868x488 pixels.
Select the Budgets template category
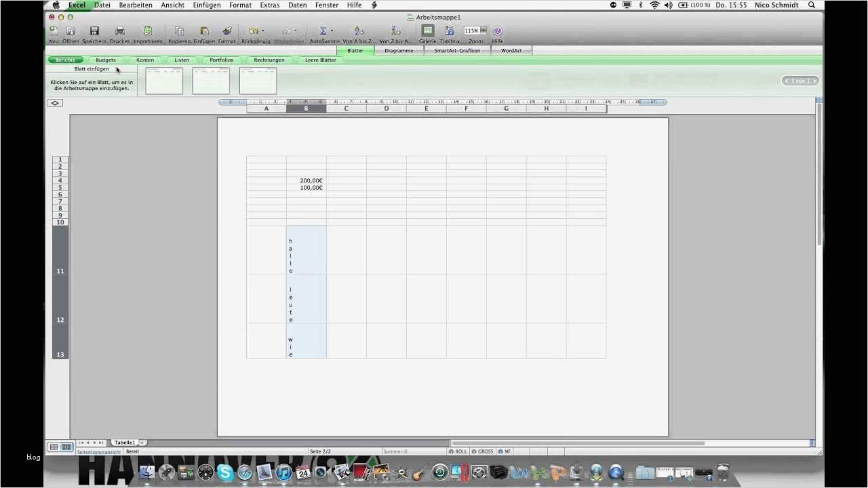click(105, 60)
